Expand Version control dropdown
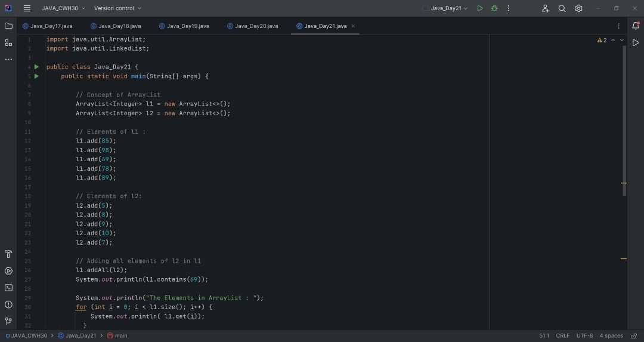The height and width of the screenshot is (342, 644). tap(118, 8)
